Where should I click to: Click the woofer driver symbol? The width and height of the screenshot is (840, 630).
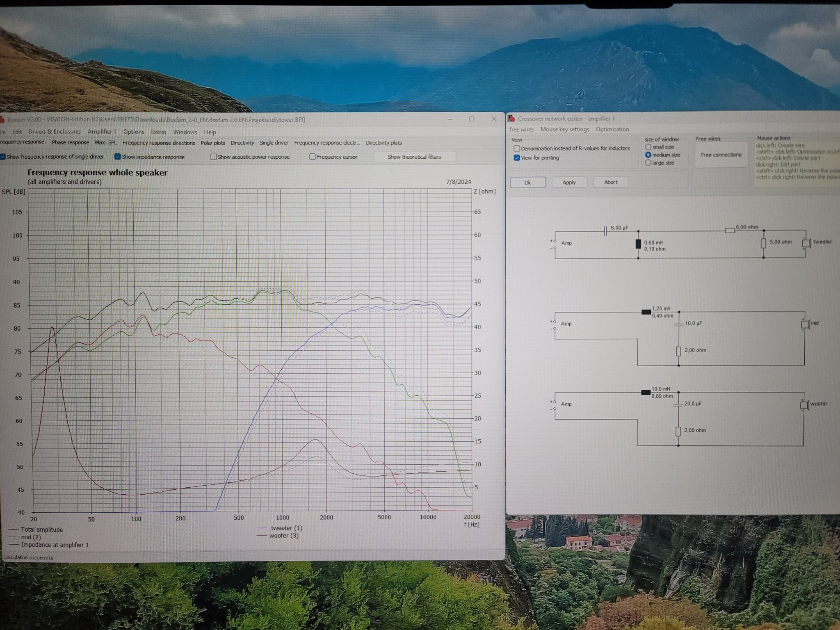point(804,404)
